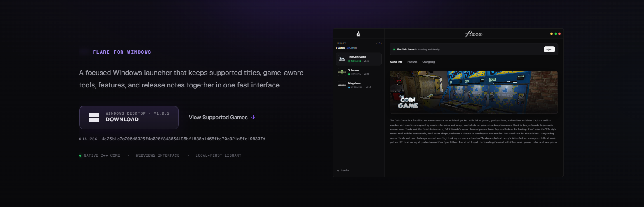Click the SHA-256 checksum hash text
This screenshot has width=644, height=207.
(183, 139)
